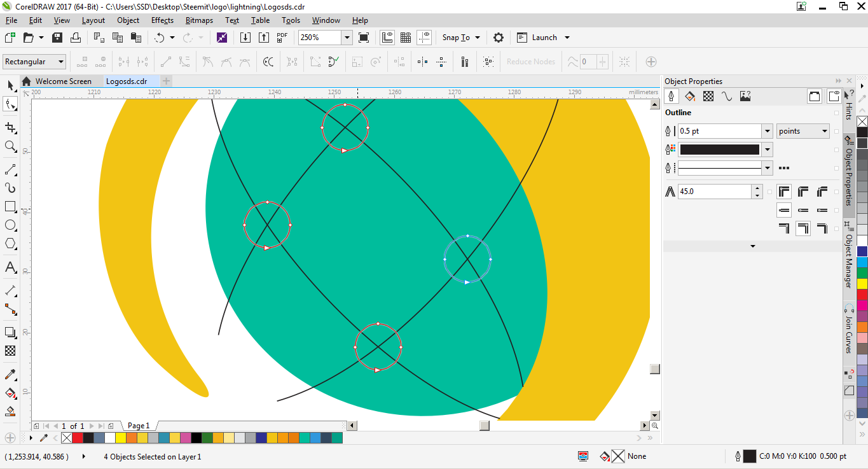
Task: Click the Import icon in toolbar
Action: 245,38
